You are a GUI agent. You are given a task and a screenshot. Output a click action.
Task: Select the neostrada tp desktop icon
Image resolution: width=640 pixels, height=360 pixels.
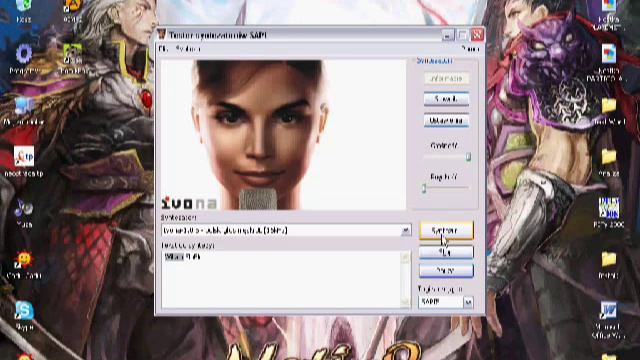pyautogui.click(x=24, y=156)
